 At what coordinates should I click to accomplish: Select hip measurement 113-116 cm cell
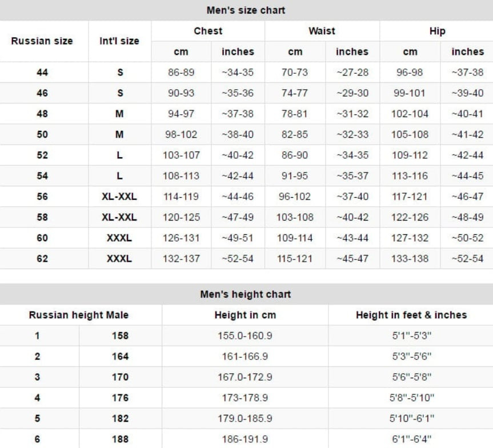pos(410,176)
